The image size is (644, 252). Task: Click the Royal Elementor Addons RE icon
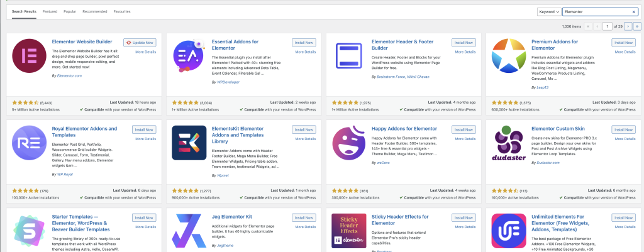tap(30, 144)
